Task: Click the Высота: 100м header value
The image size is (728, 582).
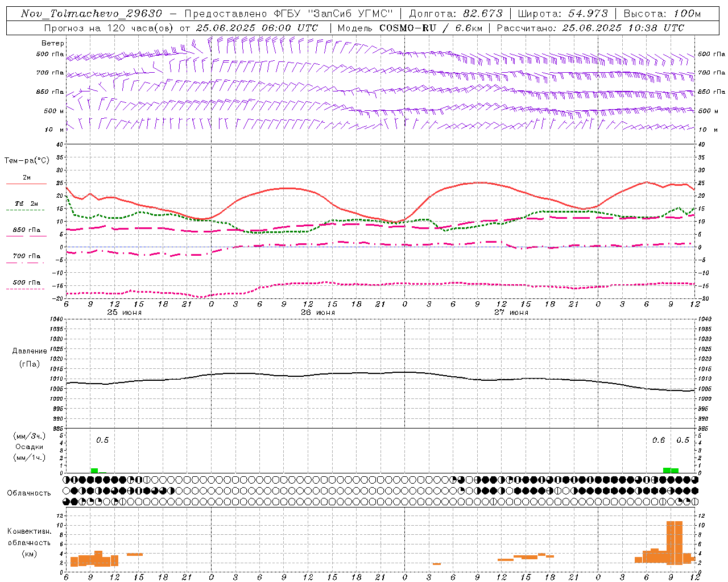Action: tap(663, 14)
